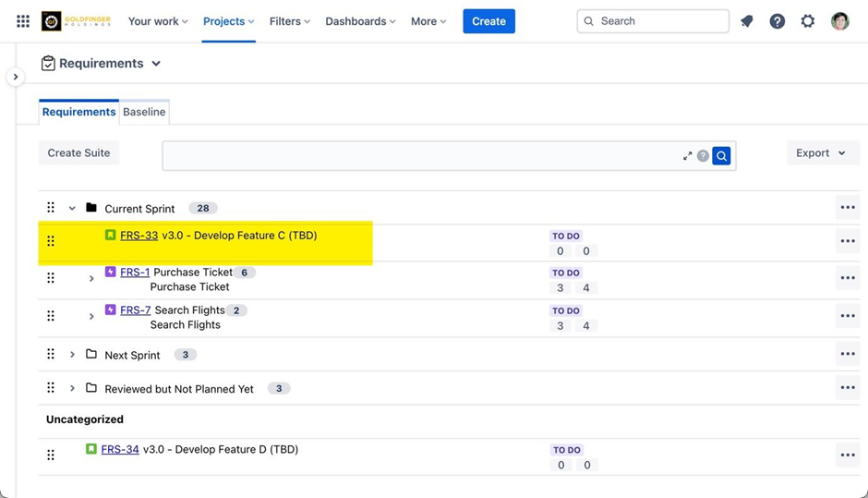Open the Export dropdown
Viewport: 868px width, 498px height.
tap(822, 153)
